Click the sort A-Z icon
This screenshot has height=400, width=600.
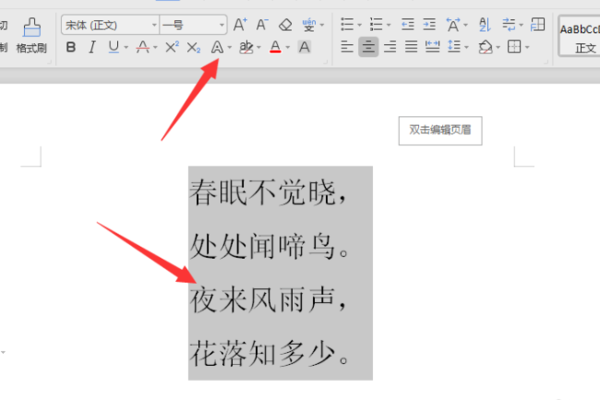pos(484,25)
